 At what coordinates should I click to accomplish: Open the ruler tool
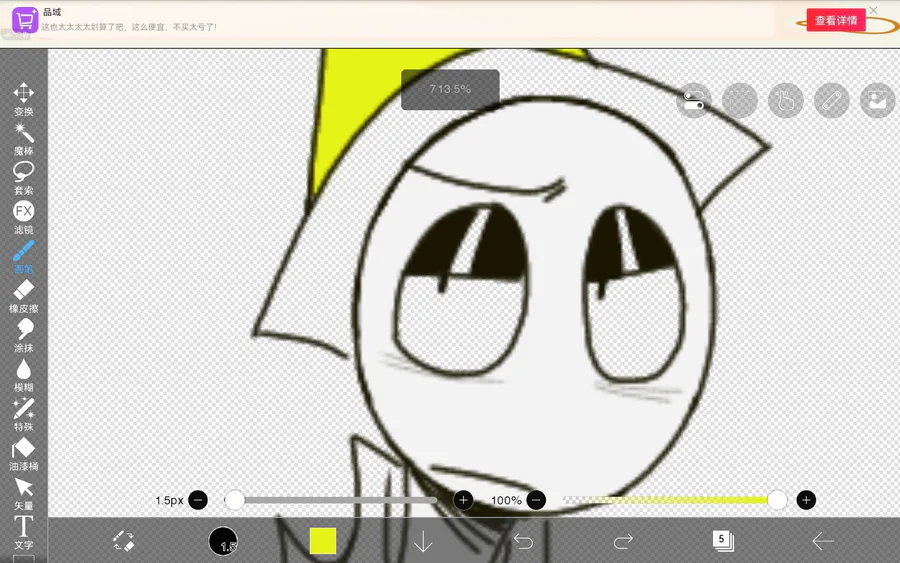pyautogui.click(x=831, y=100)
